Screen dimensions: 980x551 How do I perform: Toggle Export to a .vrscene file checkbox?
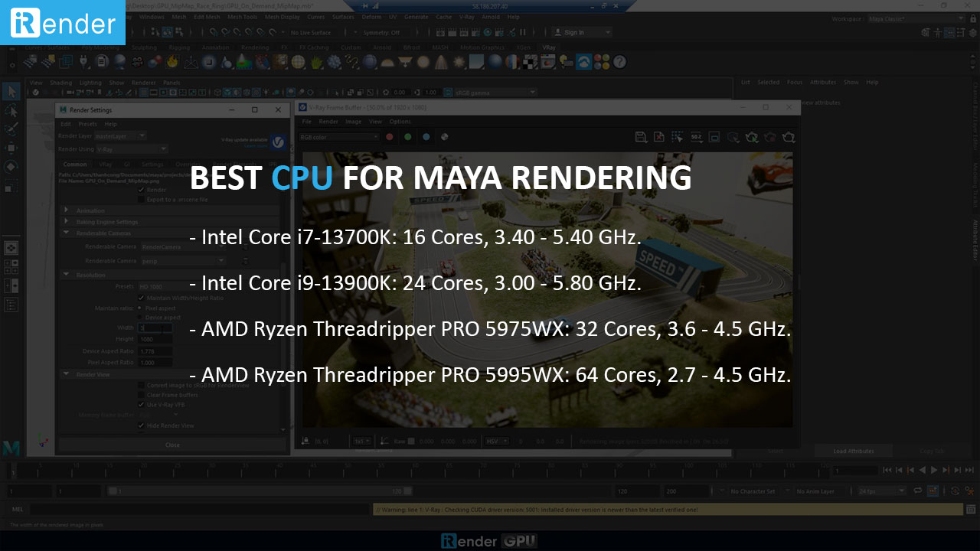[x=141, y=199]
